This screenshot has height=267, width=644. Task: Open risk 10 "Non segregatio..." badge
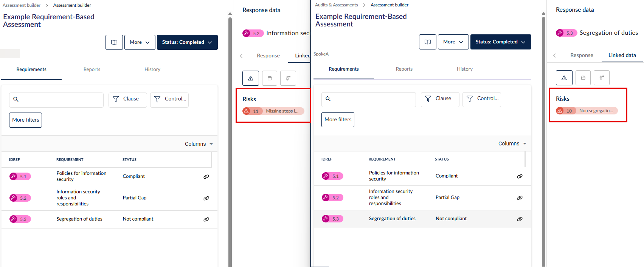coord(587,111)
